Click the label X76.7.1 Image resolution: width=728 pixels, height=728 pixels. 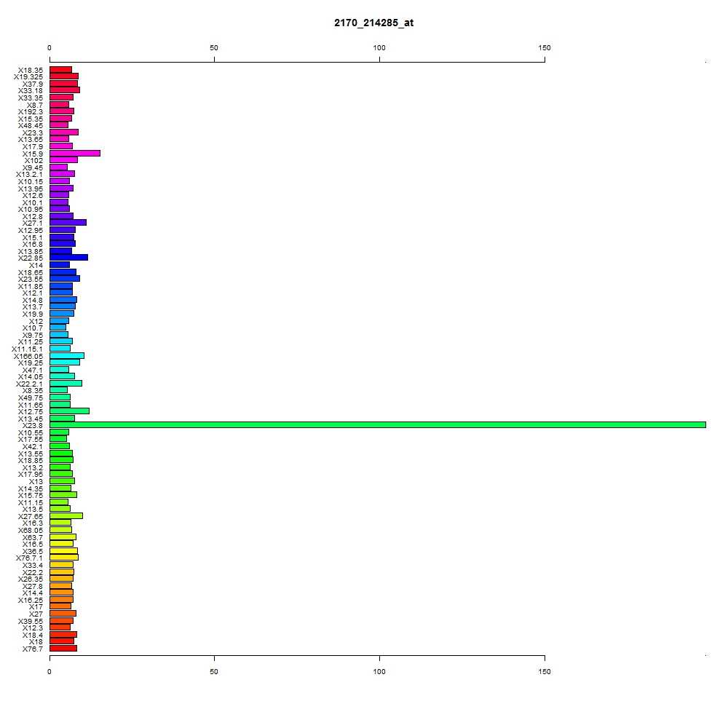29,558
